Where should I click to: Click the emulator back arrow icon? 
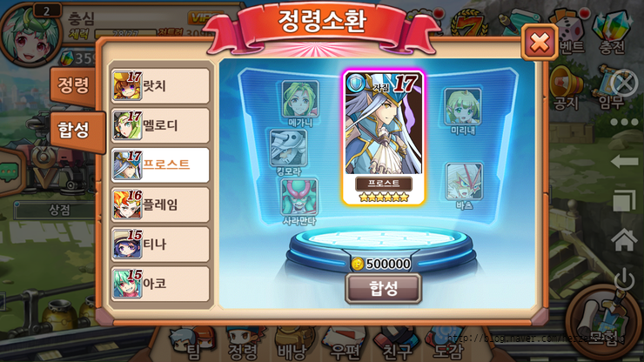(624, 162)
